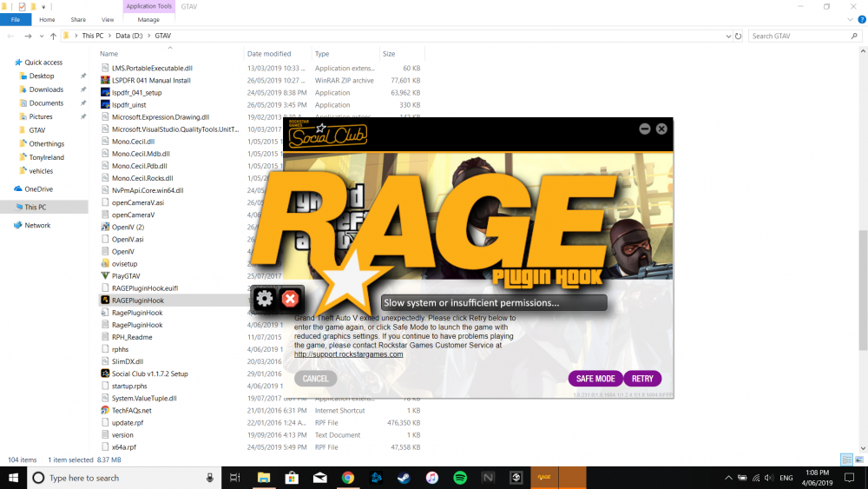Viewport: 868px width, 489px height.
Task: Open the recent locations dropdown arrow
Action: coord(42,36)
